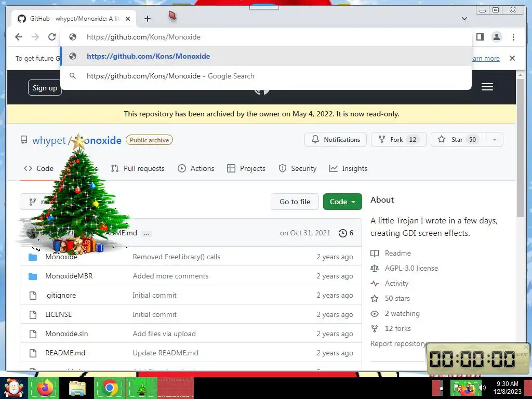Open the Added more comments commit
The width and height of the screenshot is (532, 399).
(x=170, y=276)
